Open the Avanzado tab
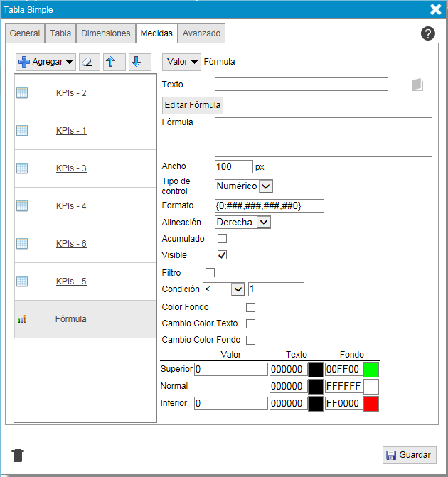This screenshot has height=477, width=448. pyautogui.click(x=201, y=33)
